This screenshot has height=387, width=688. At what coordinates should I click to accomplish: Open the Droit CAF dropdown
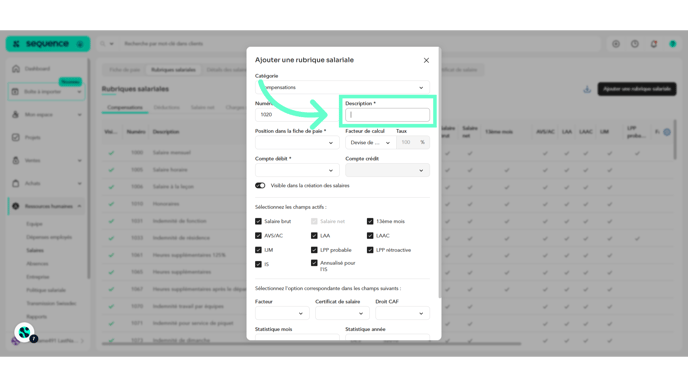coord(402,313)
